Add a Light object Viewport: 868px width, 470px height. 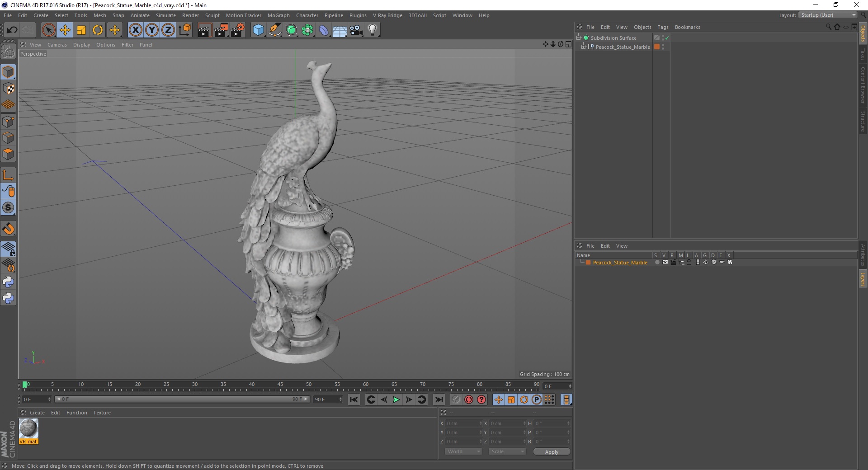click(373, 30)
